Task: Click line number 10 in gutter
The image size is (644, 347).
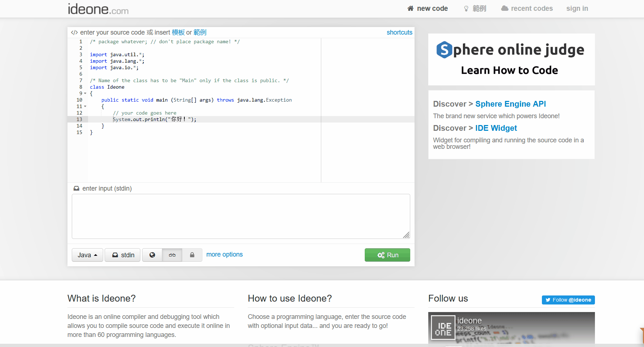Action: click(79, 100)
